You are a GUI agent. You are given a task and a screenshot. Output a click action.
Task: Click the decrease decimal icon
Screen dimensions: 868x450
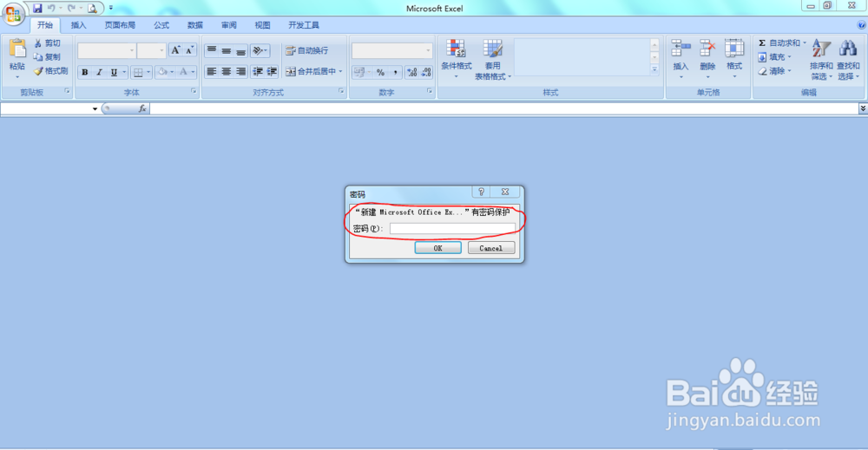tap(426, 72)
